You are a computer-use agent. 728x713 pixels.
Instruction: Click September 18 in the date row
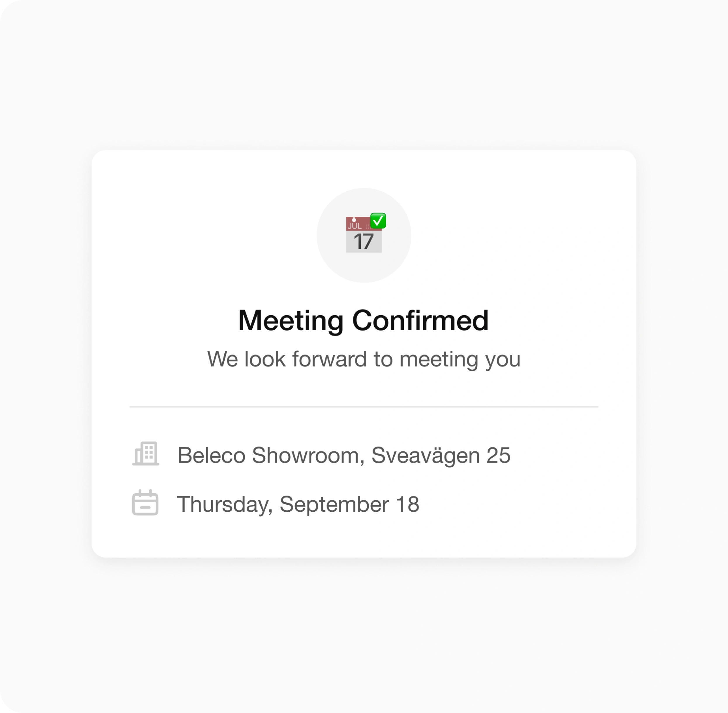349,504
